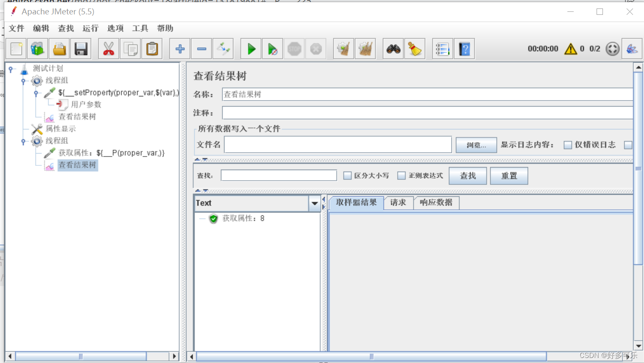Open Help with question mark icon
Image resolution: width=644 pixels, height=363 pixels.
point(464,49)
